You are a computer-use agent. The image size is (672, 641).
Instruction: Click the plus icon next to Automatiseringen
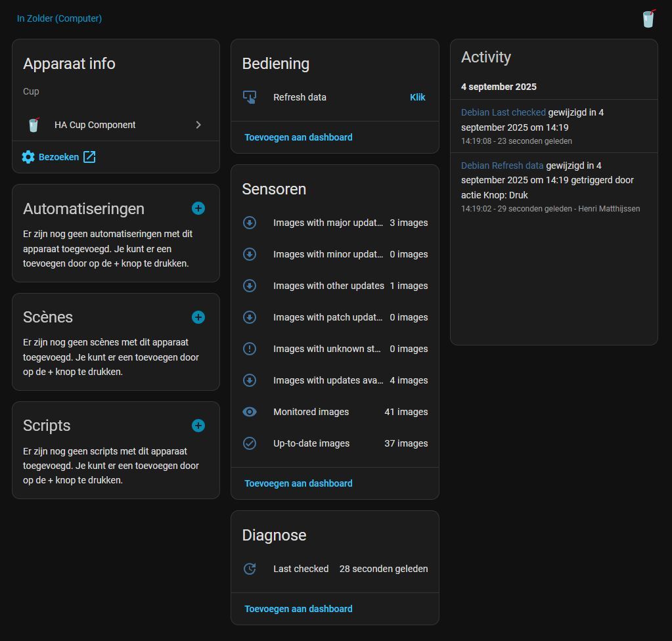[198, 208]
